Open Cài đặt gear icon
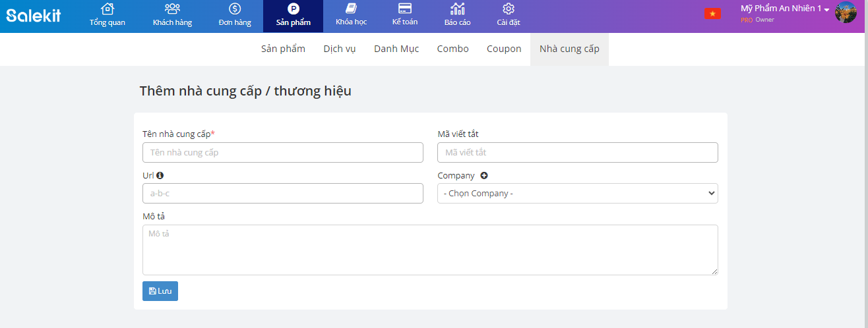 point(508,9)
